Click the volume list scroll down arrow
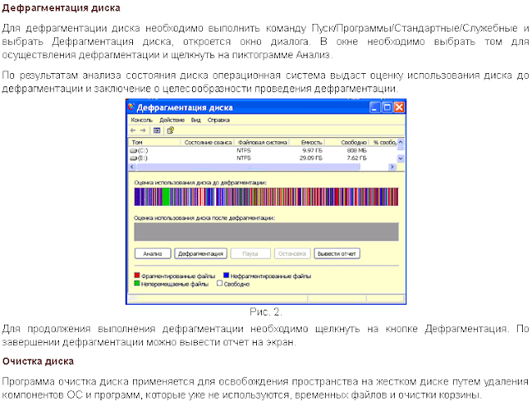The width and height of the screenshot is (532, 406). (x=401, y=159)
